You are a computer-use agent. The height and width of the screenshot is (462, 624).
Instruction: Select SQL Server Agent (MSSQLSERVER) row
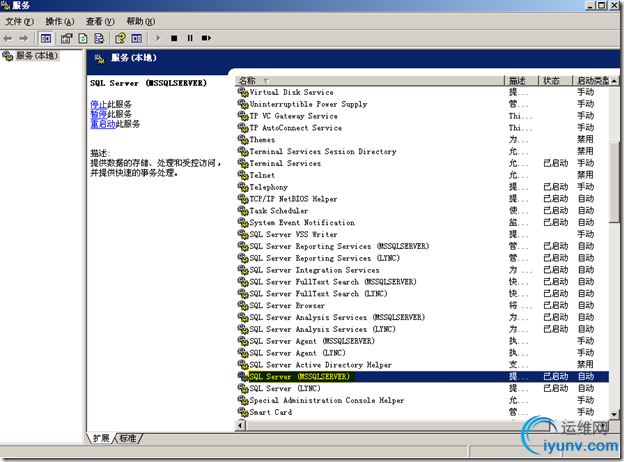[423, 341]
